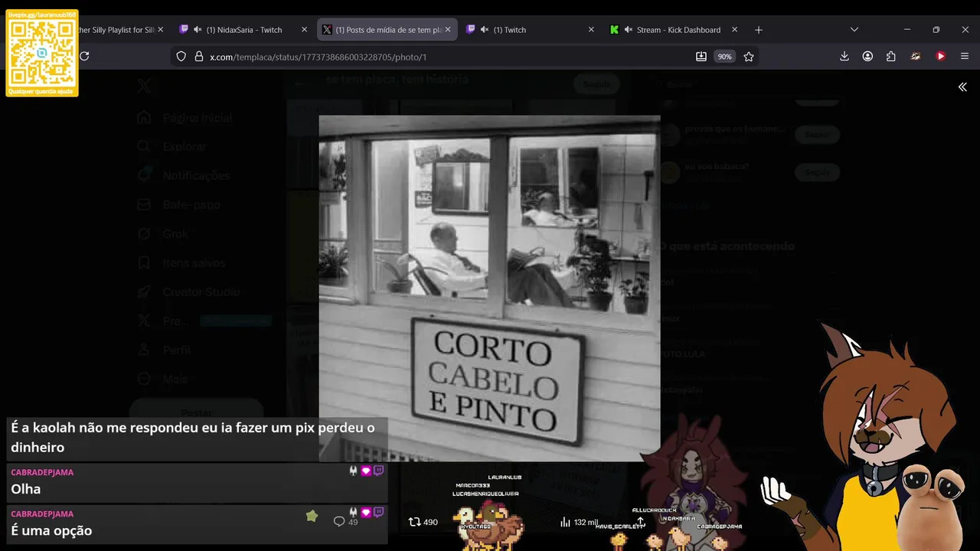Click the repost icon showing 490
The image size is (980, 551).
[x=415, y=522]
